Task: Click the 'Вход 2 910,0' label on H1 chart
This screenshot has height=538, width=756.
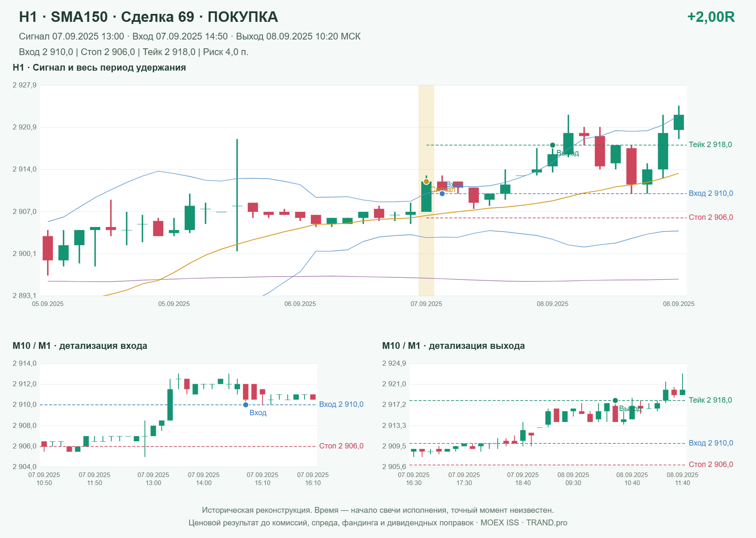Action: 711,193
